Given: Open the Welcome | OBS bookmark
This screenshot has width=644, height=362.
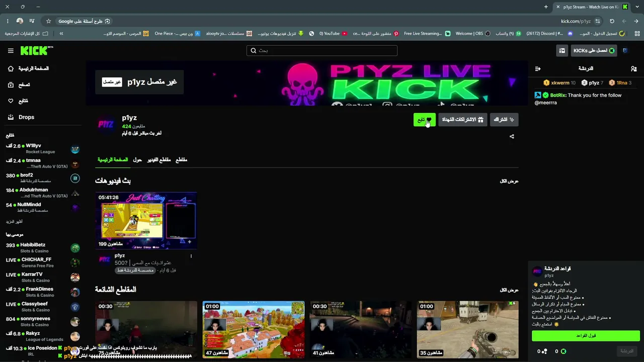Looking at the screenshot, I should (473, 34).
